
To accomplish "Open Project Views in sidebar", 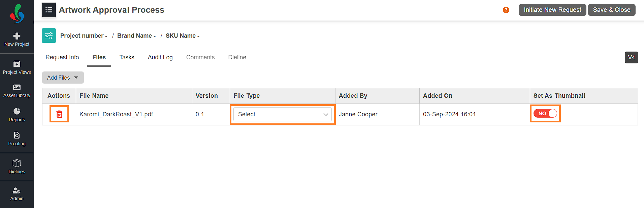I will tap(17, 67).
